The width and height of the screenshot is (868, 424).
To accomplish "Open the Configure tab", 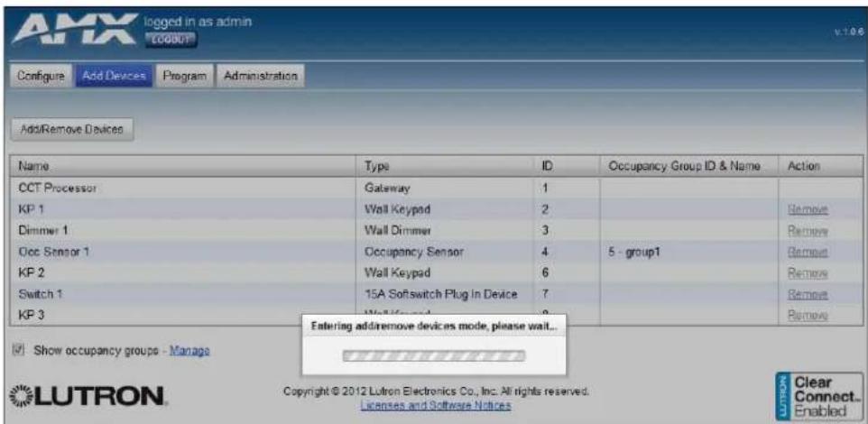I will [x=42, y=75].
